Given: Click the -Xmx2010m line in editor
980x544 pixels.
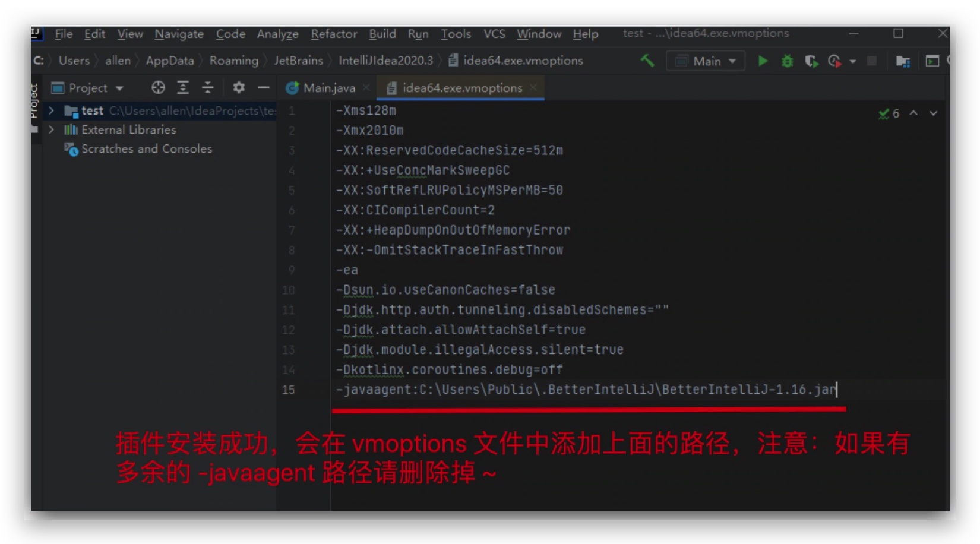Looking at the screenshot, I should pos(369,130).
